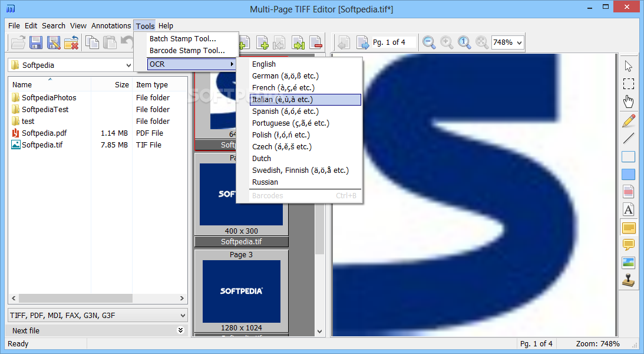Select the speech bubble comment tool
The width and height of the screenshot is (644, 354).
tap(629, 245)
